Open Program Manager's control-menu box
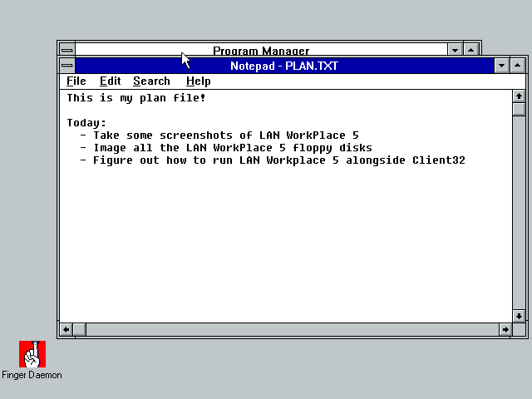The image size is (532, 399). coord(67,50)
